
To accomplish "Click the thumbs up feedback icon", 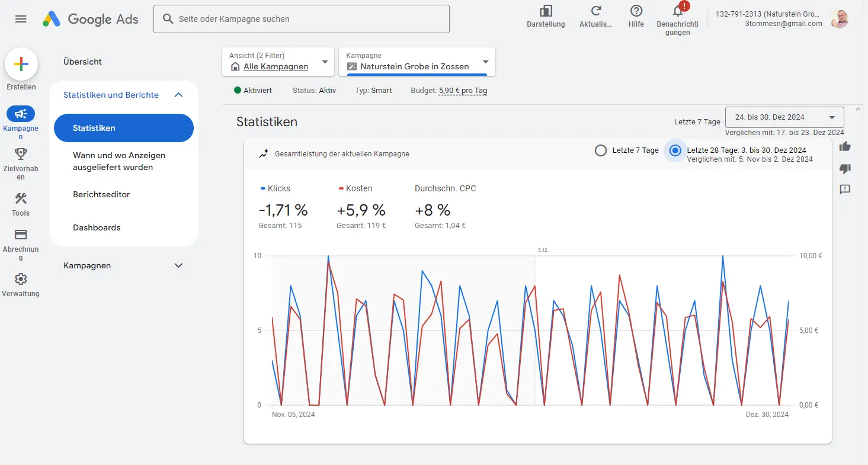I will click(845, 146).
